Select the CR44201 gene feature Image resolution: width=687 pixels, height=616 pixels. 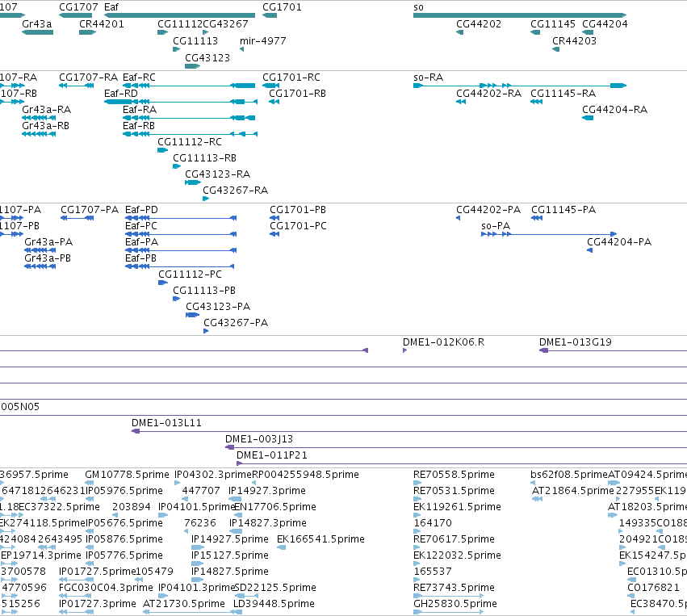87,32
